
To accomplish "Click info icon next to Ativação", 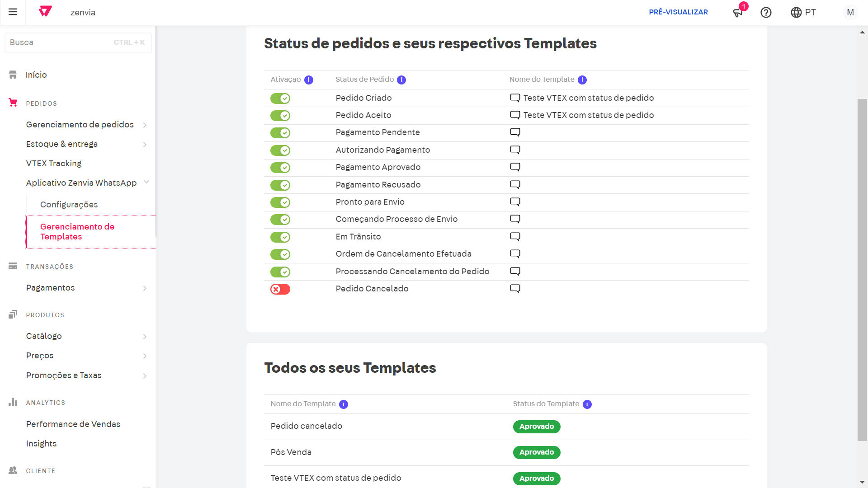I will pos(309,80).
